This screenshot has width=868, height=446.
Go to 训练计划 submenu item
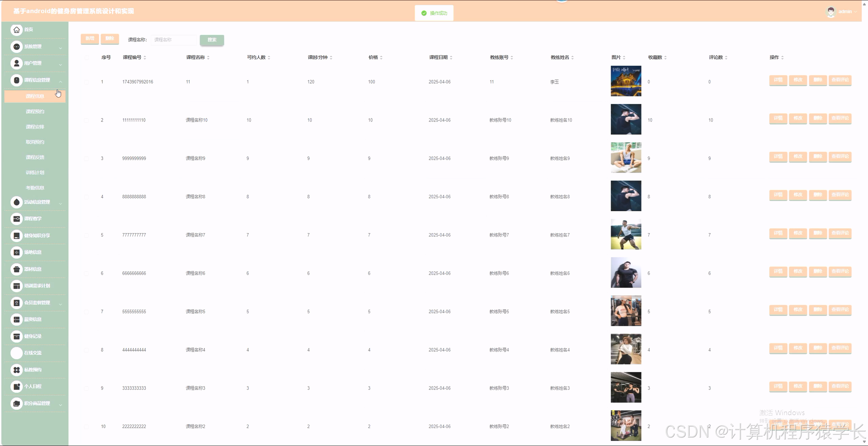[x=35, y=173]
